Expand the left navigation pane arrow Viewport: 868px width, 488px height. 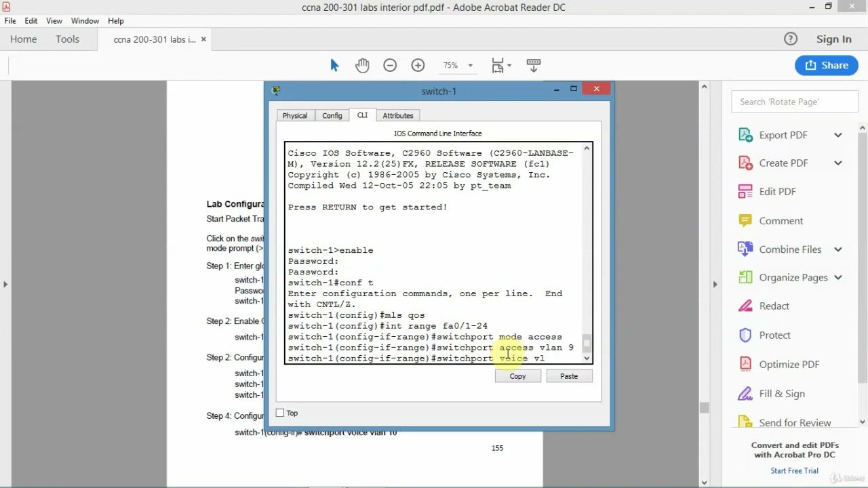[x=5, y=284]
